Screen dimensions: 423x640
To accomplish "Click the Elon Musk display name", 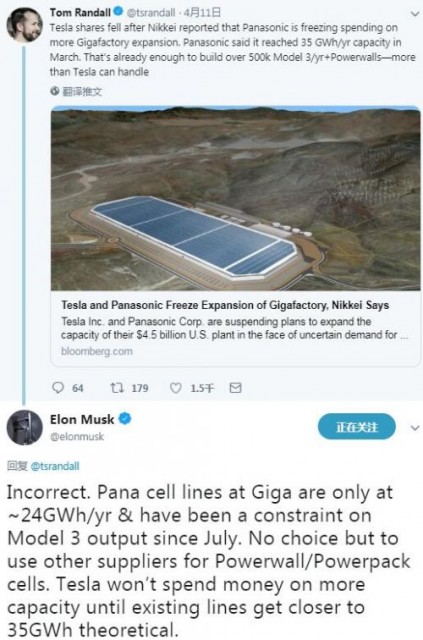I will coord(82,419).
